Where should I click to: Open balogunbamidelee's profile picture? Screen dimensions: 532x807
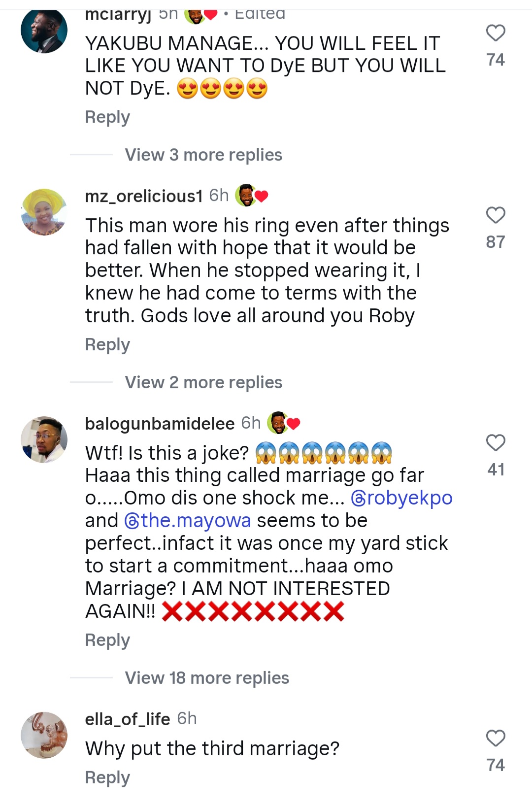point(44,439)
